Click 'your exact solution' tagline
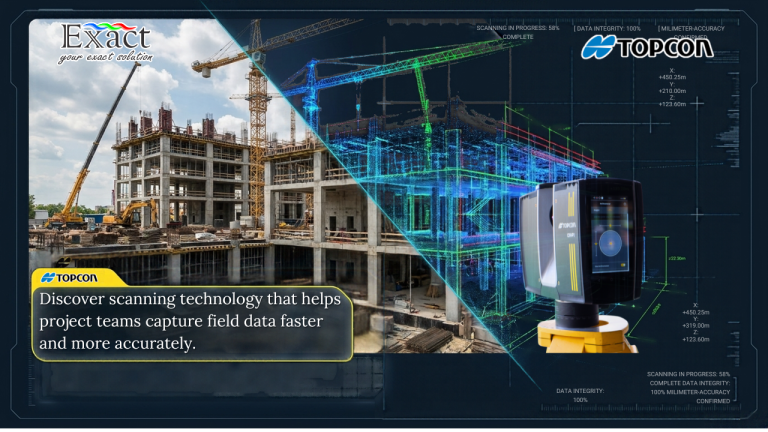Screen dimensions: 768x432 [x=105, y=58]
